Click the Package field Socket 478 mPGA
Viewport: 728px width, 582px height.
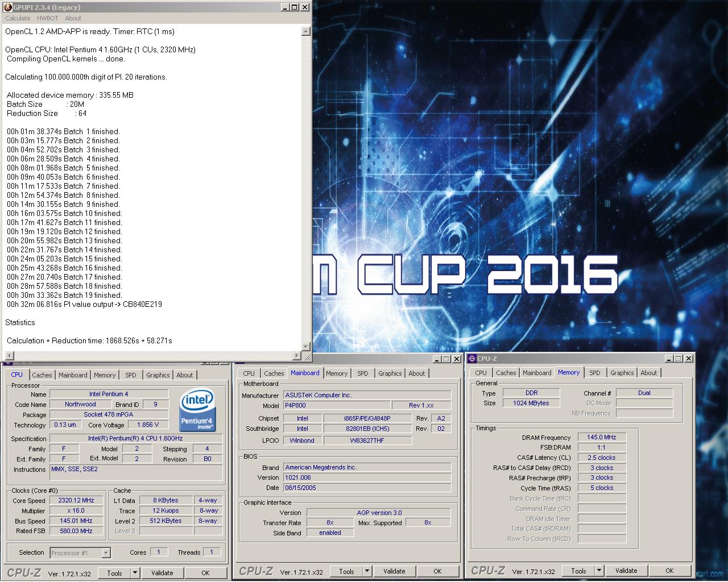pos(109,414)
